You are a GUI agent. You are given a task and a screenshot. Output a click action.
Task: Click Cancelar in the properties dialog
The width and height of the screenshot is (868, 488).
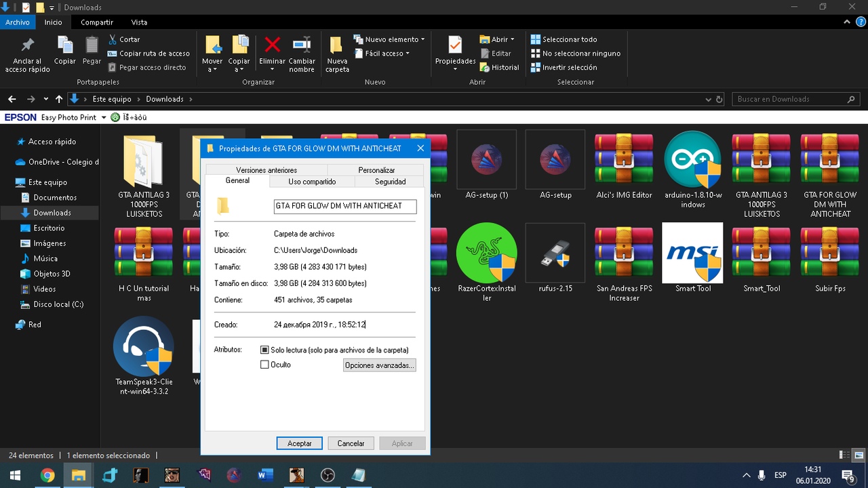point(351,443)
